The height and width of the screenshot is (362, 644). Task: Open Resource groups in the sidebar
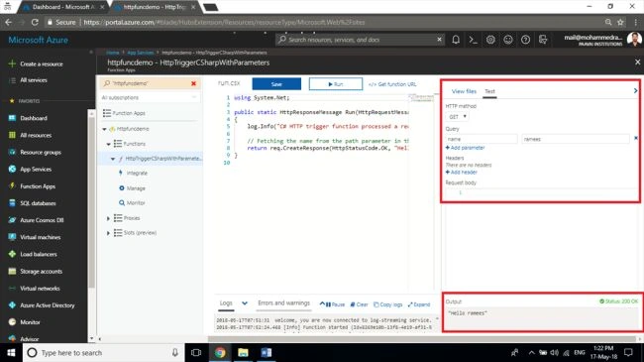(x=41, y=152)
